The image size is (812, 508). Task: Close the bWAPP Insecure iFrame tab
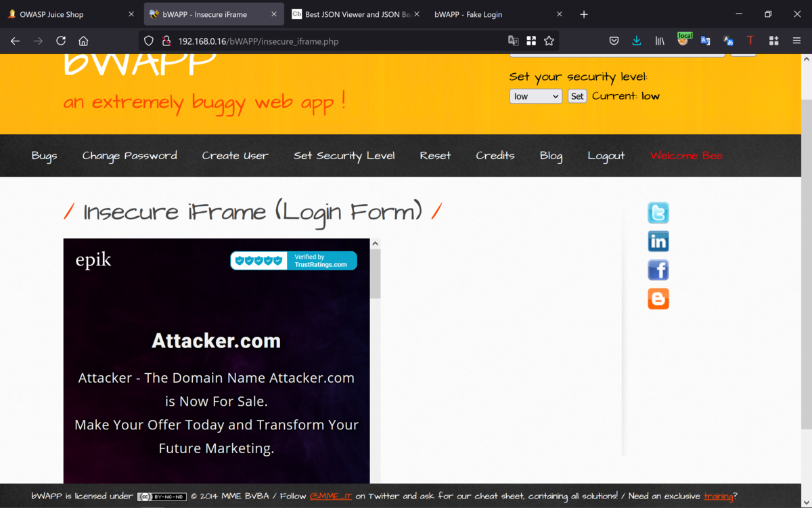[x=273, y=14]
